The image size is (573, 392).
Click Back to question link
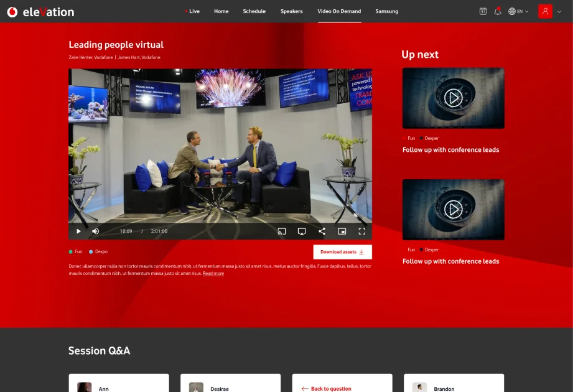point(331,389)
